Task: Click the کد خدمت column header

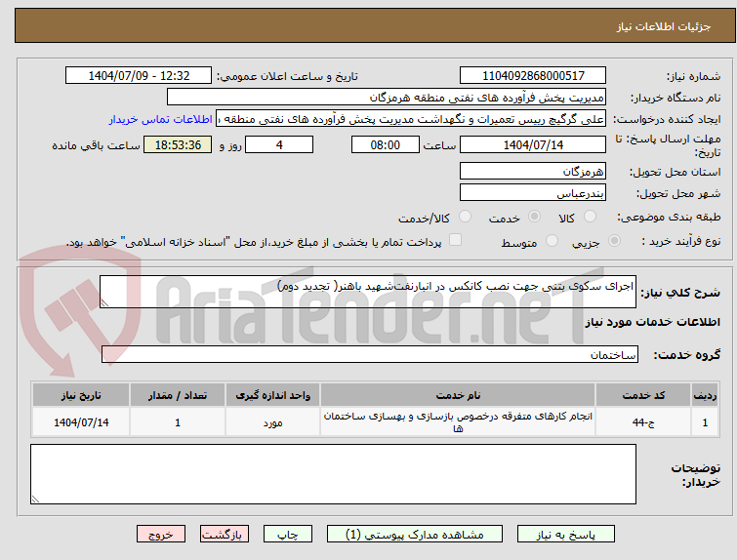Action: click(x=643, y=395)
